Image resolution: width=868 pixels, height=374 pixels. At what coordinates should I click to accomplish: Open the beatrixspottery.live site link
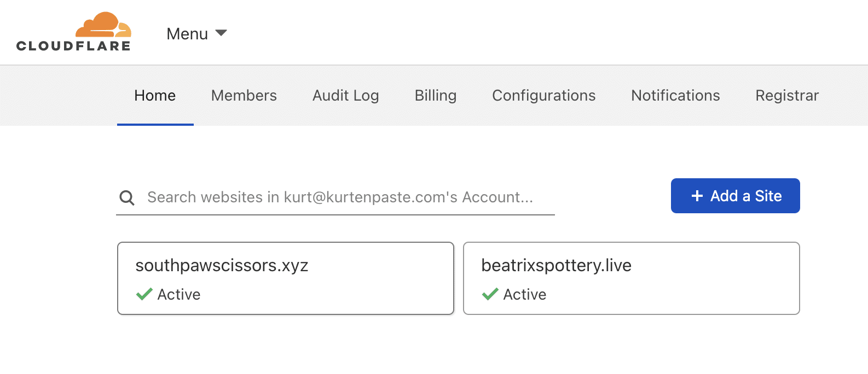tap(556, 266)
